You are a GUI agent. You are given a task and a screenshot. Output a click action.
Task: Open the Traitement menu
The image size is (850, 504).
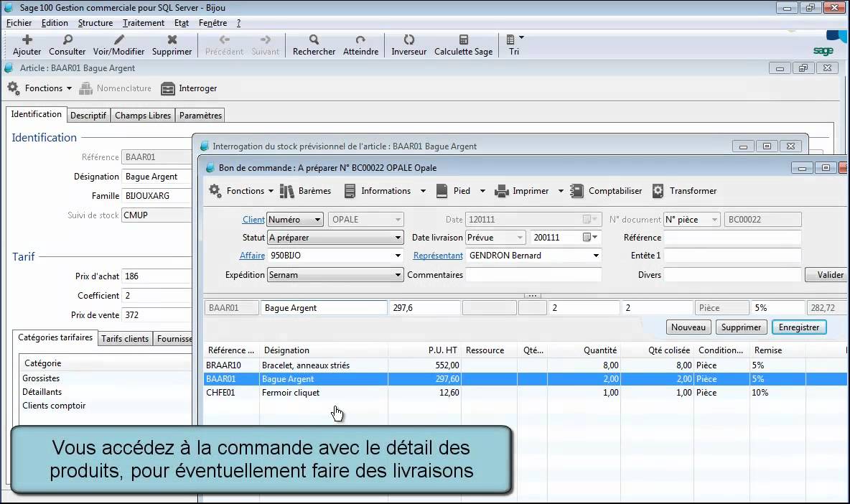coord(143,23)
